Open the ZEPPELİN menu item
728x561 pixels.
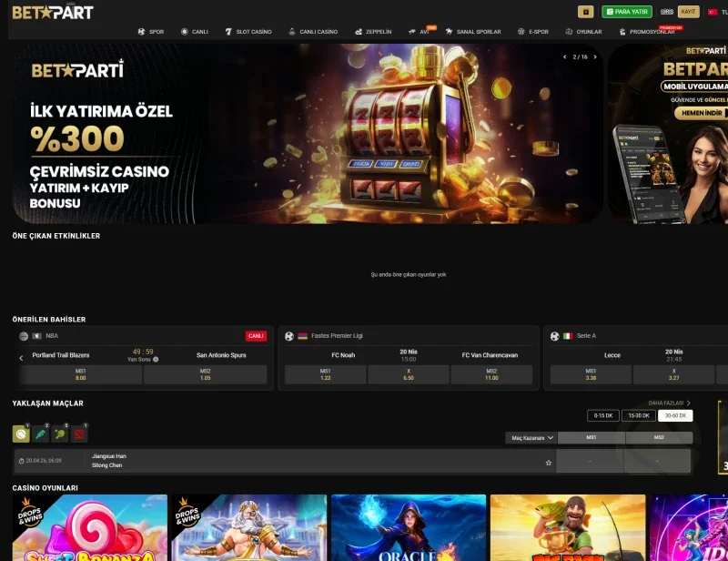pyautogui.click(x=373, y=32)
